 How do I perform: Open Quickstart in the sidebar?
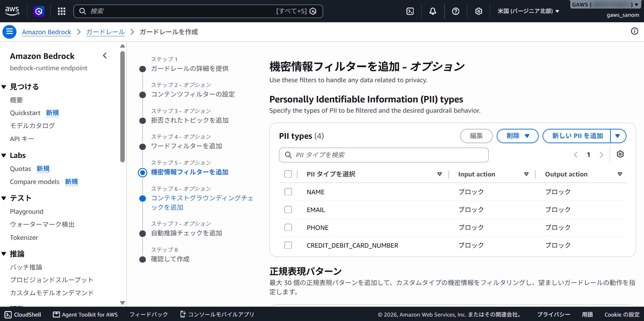coord(25,113)
